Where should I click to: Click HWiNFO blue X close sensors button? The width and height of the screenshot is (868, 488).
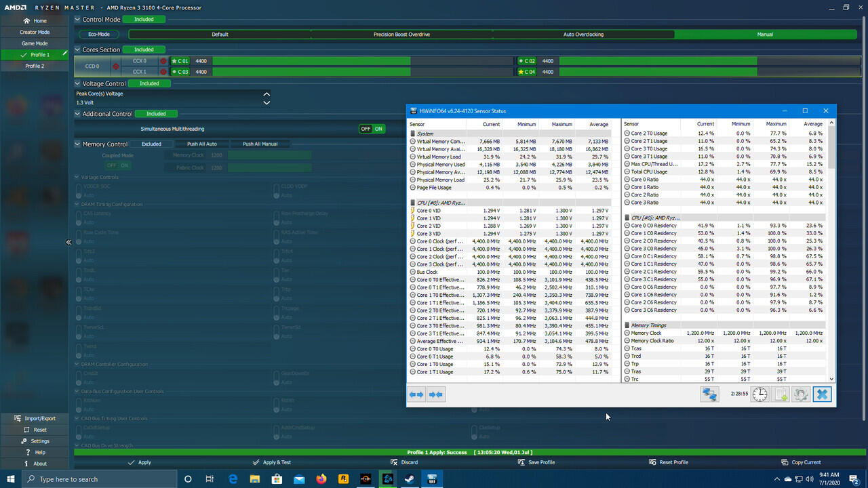(822, 394)
